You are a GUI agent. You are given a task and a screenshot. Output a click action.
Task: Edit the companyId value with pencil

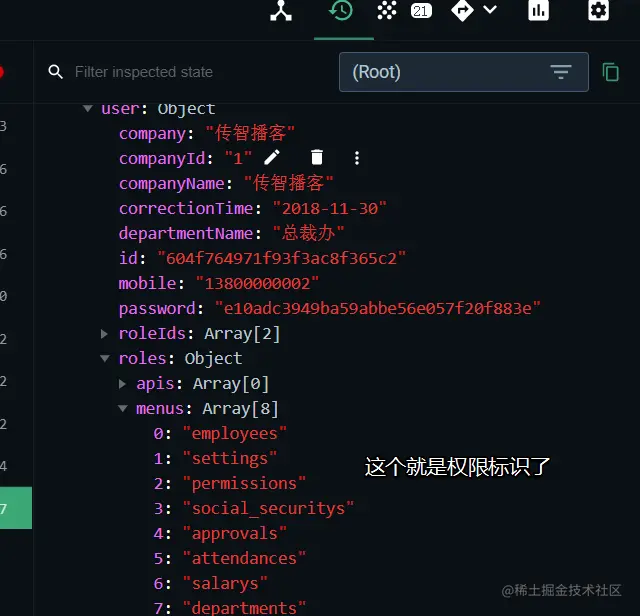pos(272,157)
